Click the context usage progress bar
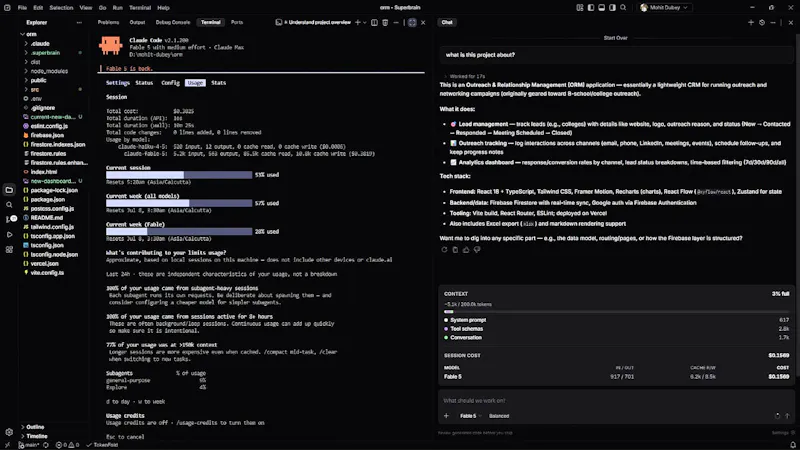The height and width of the screenshot is (450, 800). [616, 311]
